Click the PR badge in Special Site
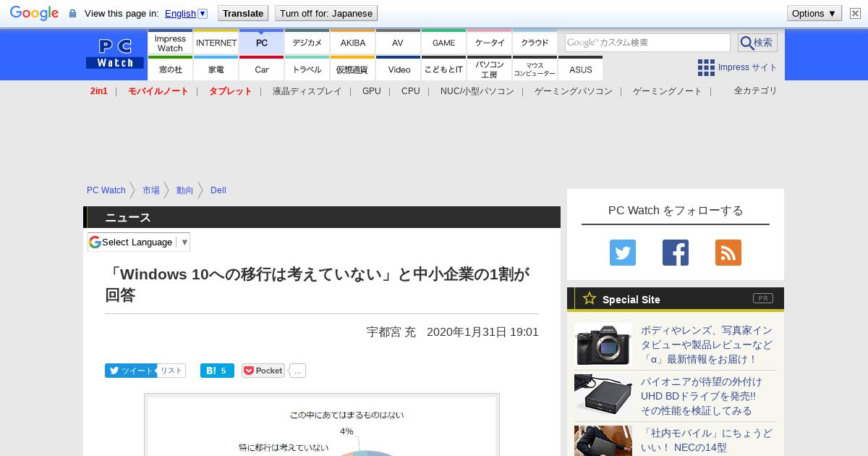 tap(762, 298)
